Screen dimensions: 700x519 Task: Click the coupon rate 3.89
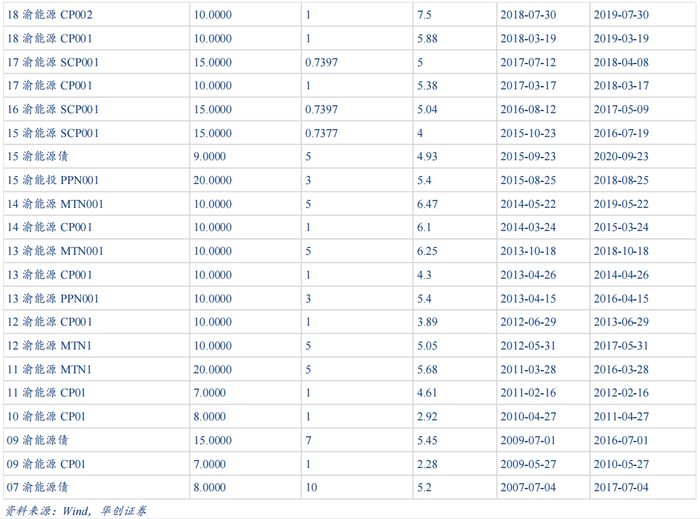[427, 322]
